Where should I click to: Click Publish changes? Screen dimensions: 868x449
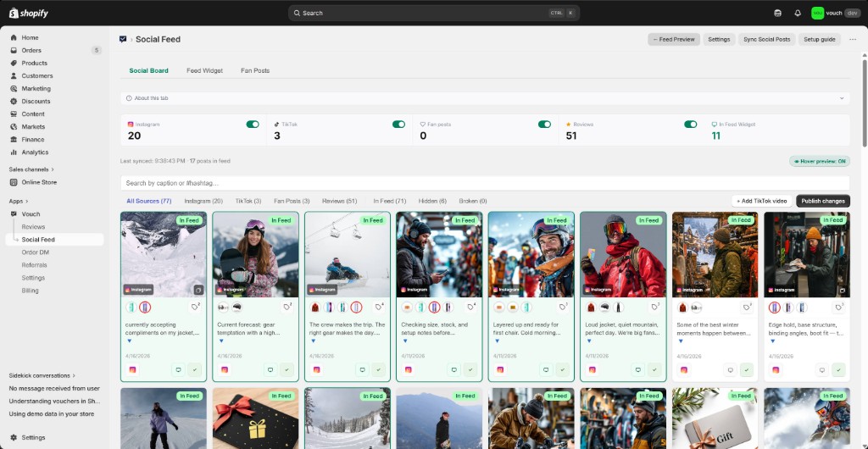point(823,202)
